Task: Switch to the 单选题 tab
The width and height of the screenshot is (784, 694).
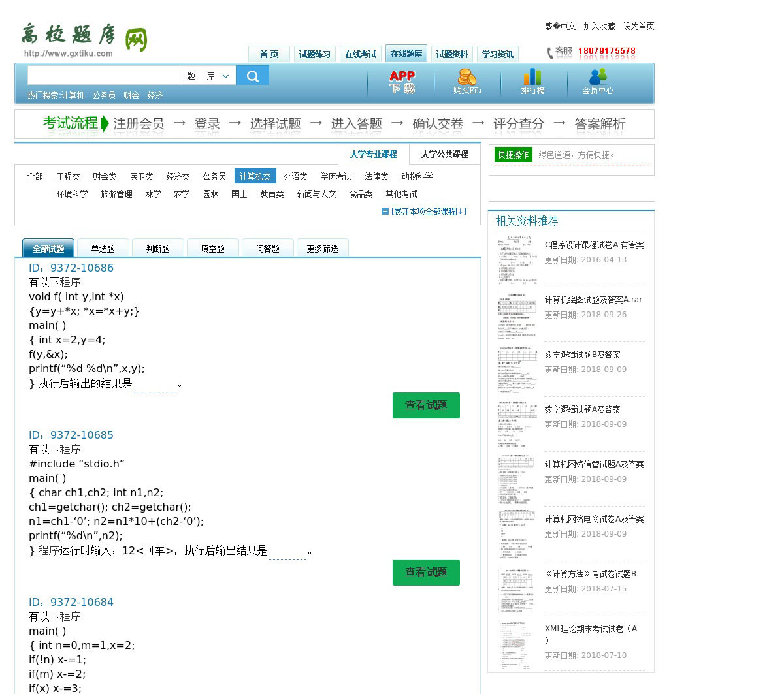Action: pos(103,249)
